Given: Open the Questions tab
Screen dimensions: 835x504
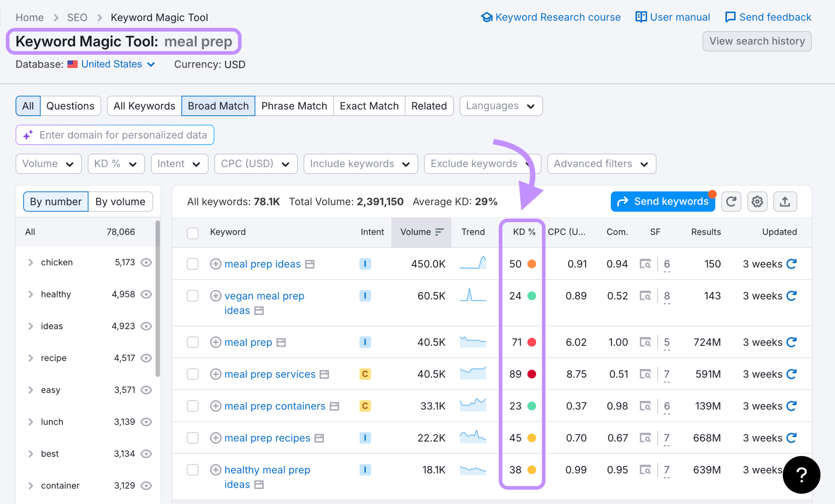Looking at the screenshot, I should coord(70,106).
